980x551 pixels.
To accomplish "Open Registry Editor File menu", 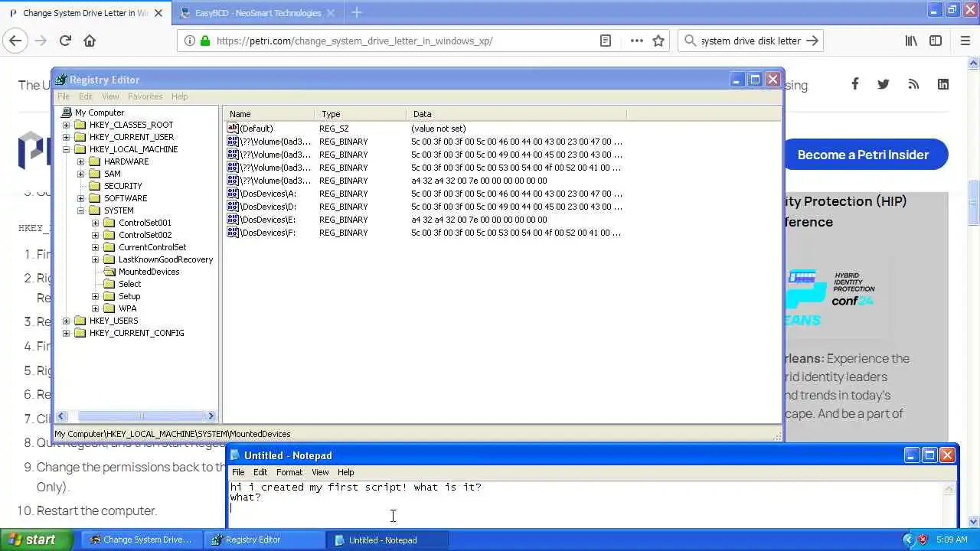I will (64, 96).
